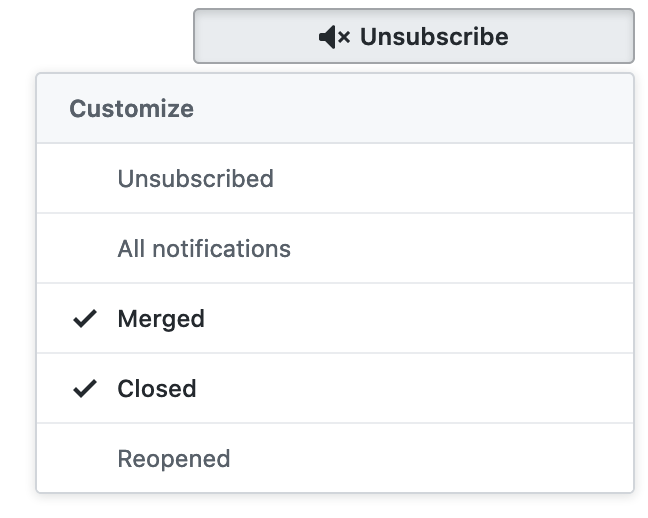Select All notifications in the list
The height and width of the screenshot is (518, 648).
coord(204,249)
